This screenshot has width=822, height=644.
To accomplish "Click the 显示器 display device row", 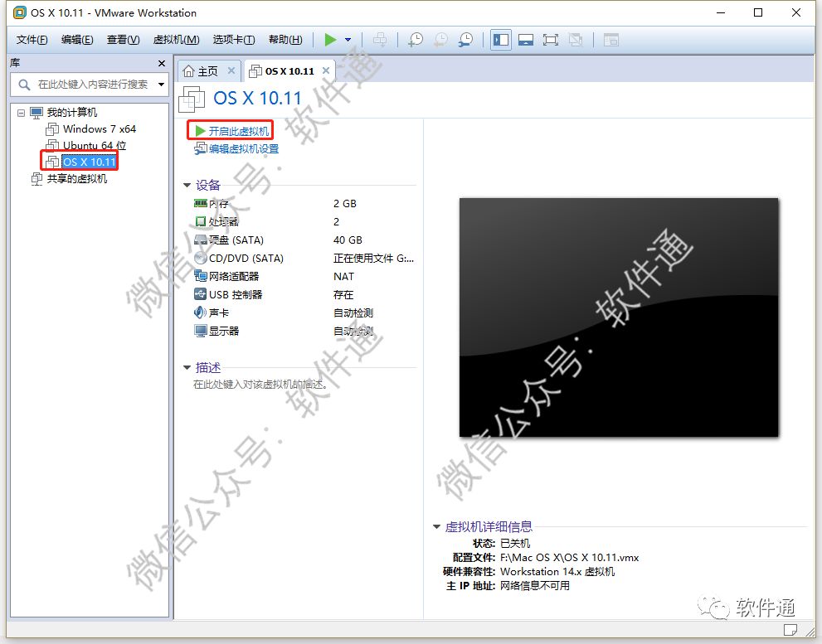I will tap(304, 331).
